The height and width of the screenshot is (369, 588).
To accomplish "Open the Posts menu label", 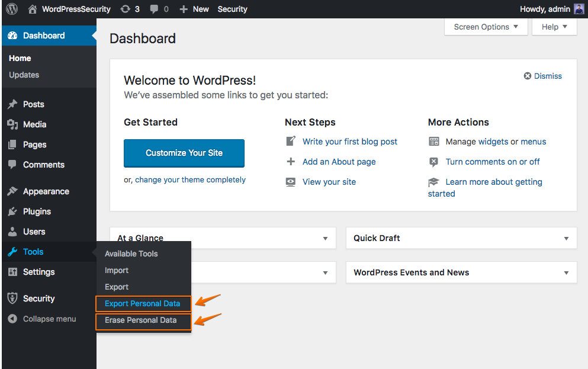I will click(x=33, y=104).
